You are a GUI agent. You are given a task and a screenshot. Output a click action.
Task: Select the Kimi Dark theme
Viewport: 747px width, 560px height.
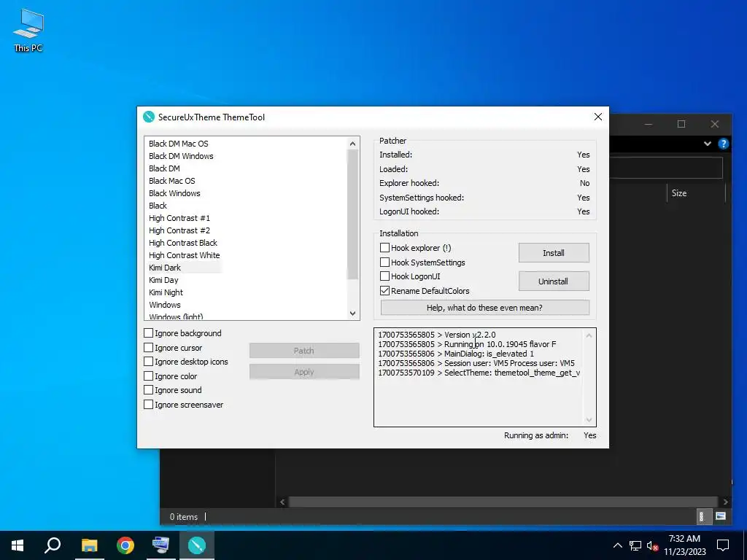click(x=165, y=267)
